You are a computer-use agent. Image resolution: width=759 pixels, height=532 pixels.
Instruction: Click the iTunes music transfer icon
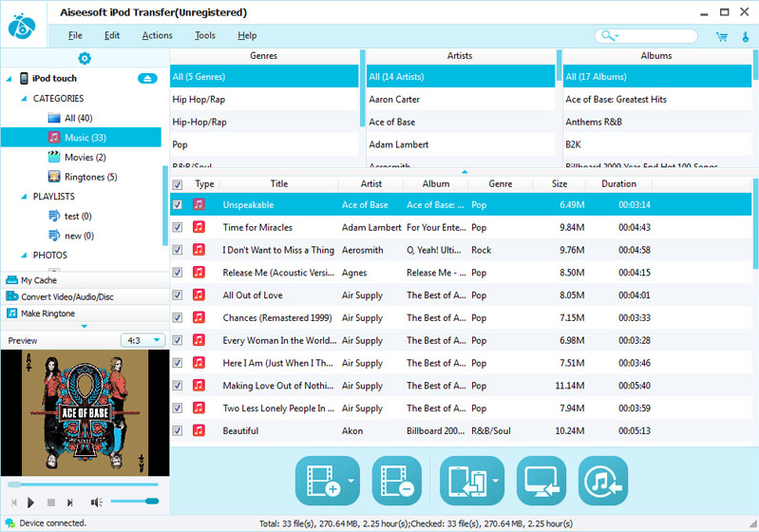(x=603, y=481)
